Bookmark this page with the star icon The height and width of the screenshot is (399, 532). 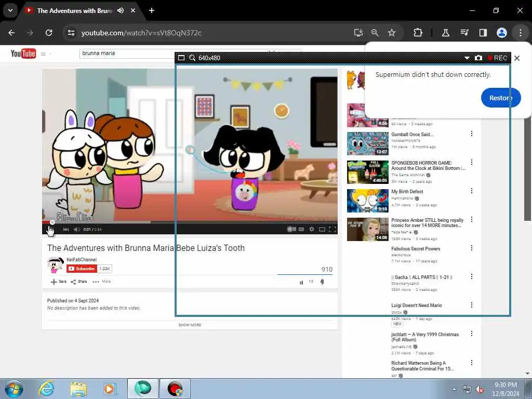pyautogui.click(x=392, y=33)
